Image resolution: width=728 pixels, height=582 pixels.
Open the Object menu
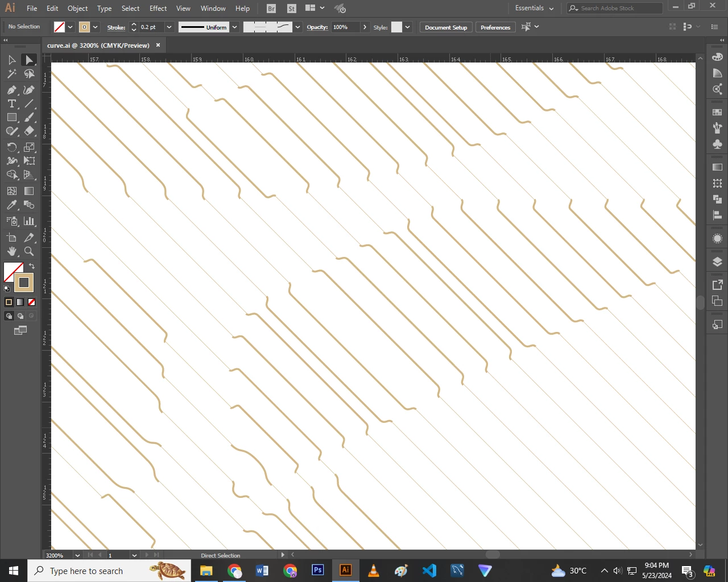[77, 8]
